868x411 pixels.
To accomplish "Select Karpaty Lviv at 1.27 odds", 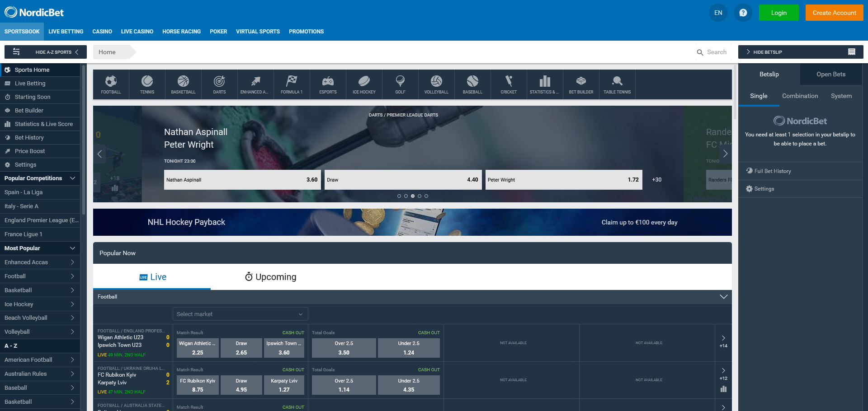I will pos(284,385).
